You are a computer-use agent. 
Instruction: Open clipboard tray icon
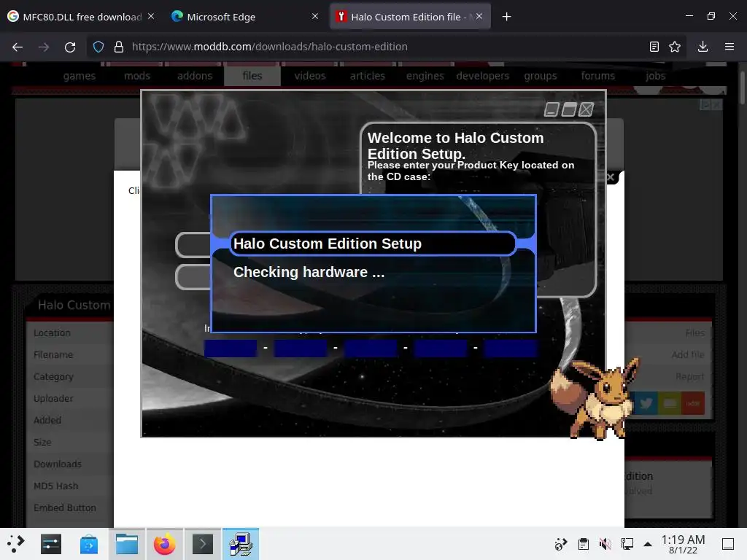[583, 543]
